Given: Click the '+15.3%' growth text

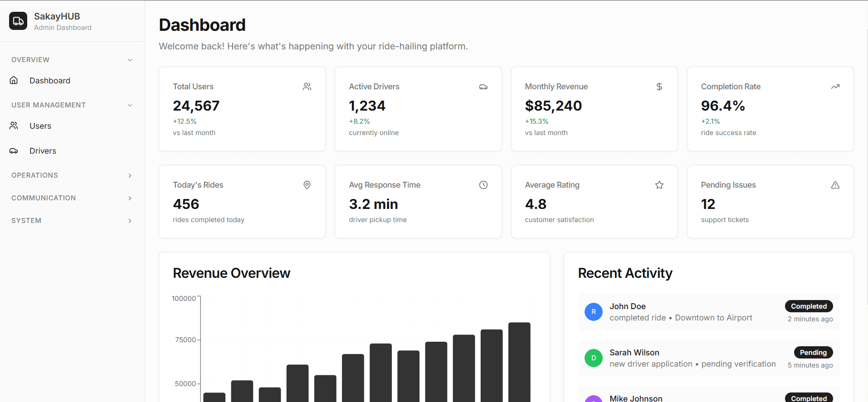Looking at the screenshot, I should [x=536, y=121].
